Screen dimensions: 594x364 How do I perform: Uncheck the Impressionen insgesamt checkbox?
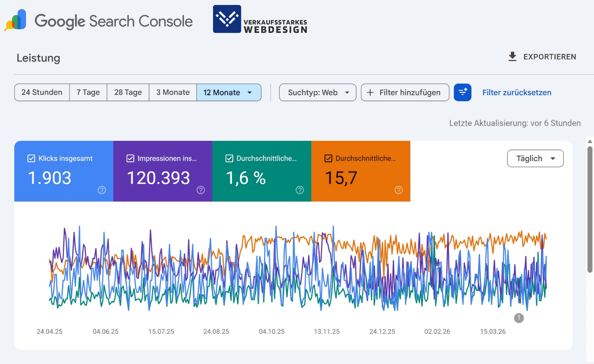130,158
